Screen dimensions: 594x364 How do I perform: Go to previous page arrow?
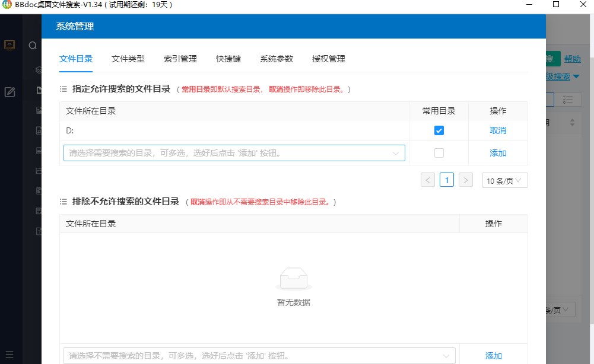click(428, 180)
